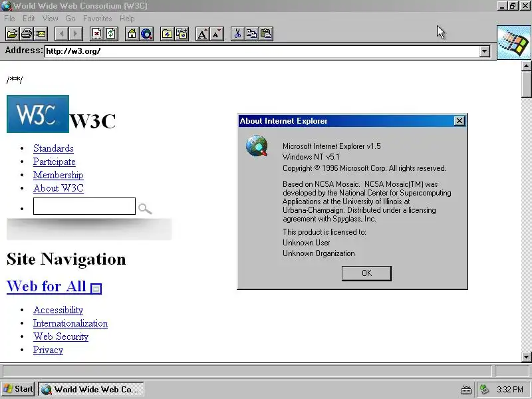Image resolution: width=532 pixels, height=399 pixels.
Task: Click the scroll up arrow of the page scrollbar
Action: (527, 66)
